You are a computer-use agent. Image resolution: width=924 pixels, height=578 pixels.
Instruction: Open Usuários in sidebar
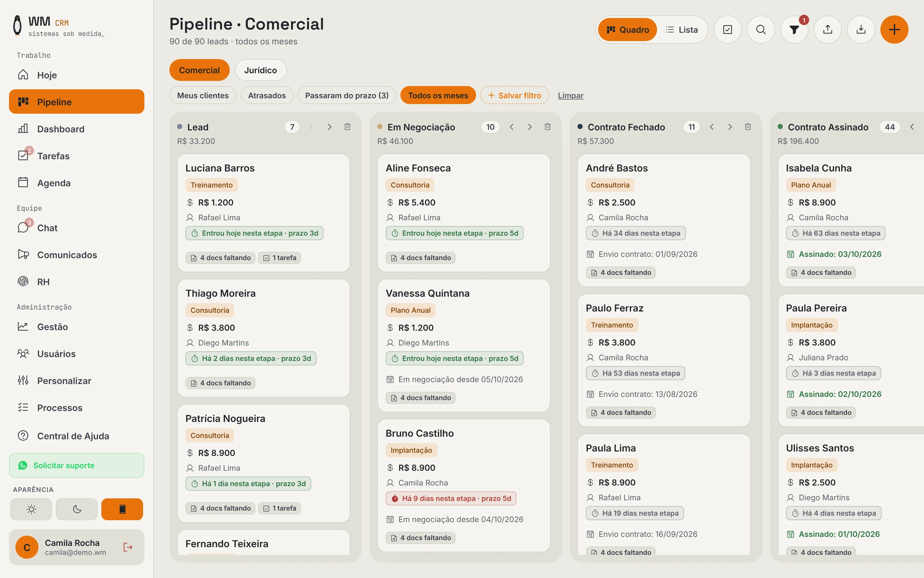[77, 354]
